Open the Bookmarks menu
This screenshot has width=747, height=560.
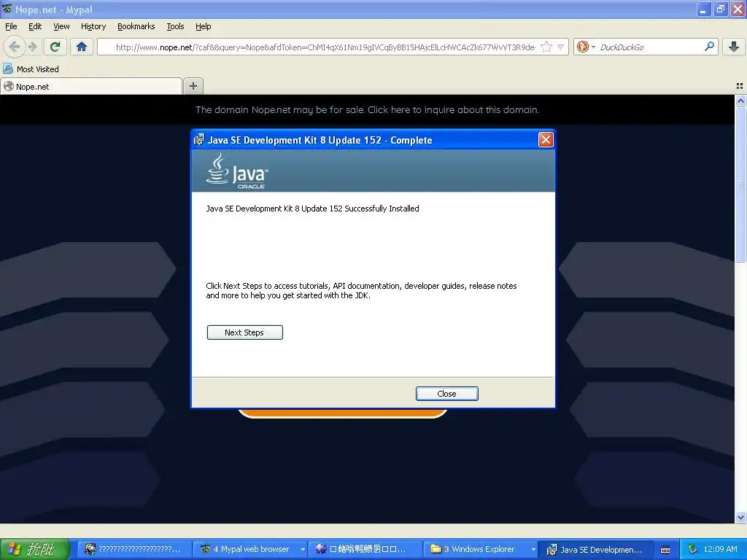click(136, 26)
